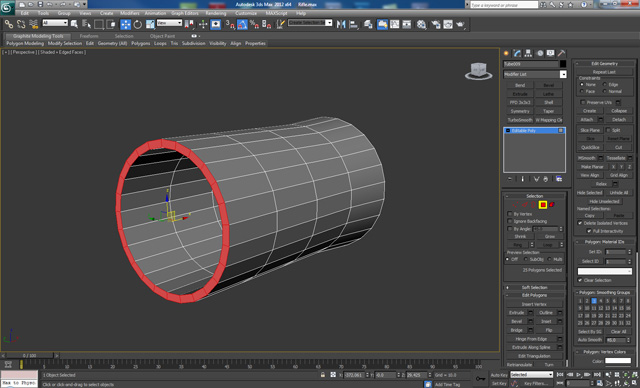Image resolution: width=640 pixels, height=388 pixels.
Task: Uncheck Full Interactivity checkbox
Action: tap(589, 231)
